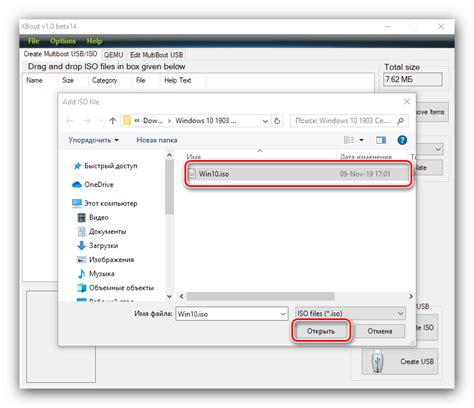Click right arrow of horizontal scrollbar
Screen dimensions: 474x408
[411, 296]
